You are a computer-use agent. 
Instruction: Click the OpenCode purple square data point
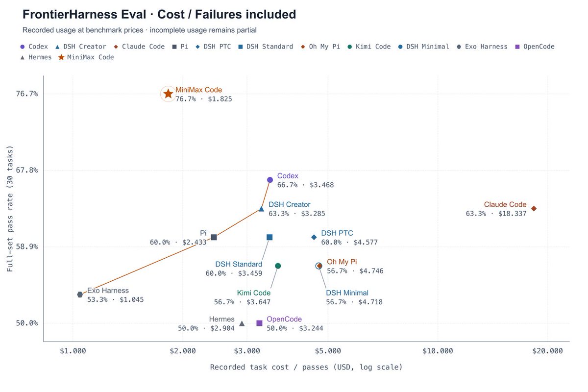(x=259, y=323)
